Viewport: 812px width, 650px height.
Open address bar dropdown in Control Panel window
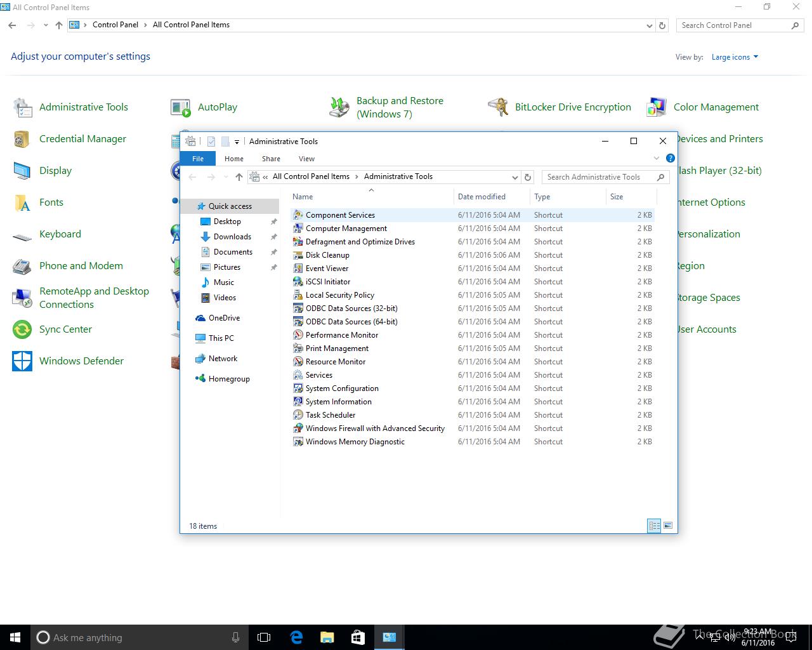(649, 25)
